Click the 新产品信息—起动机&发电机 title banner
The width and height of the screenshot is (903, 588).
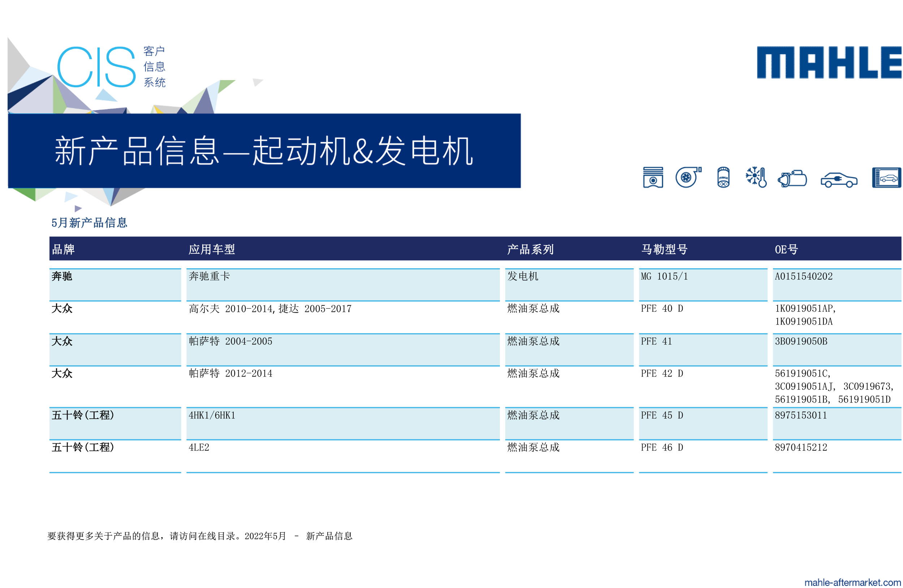click(264, 151)
